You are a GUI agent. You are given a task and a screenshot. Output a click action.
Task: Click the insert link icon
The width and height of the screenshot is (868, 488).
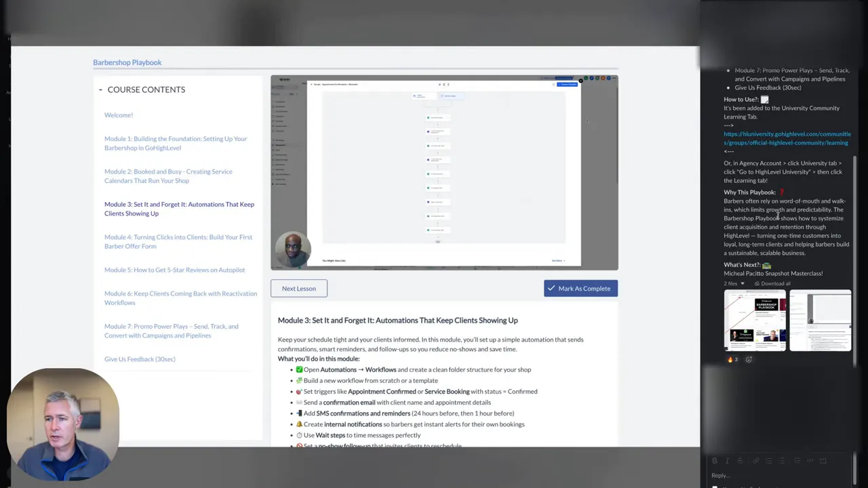[756, 461]
